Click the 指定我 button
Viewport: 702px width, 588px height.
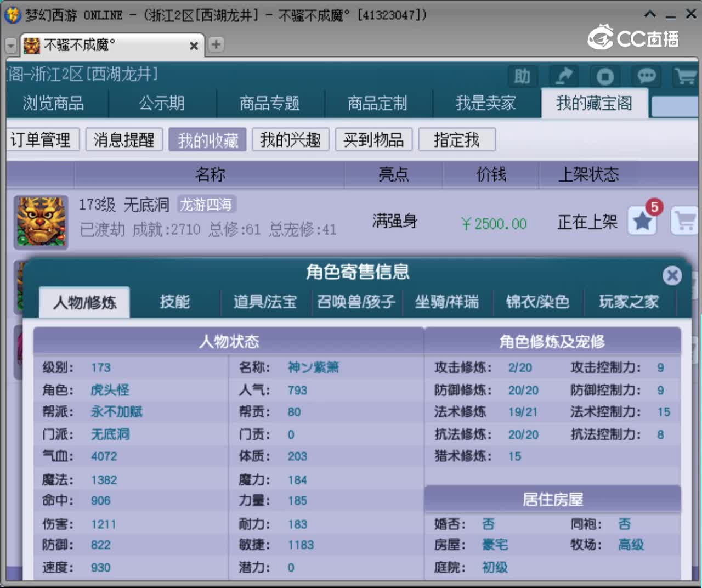click(457, 140)
